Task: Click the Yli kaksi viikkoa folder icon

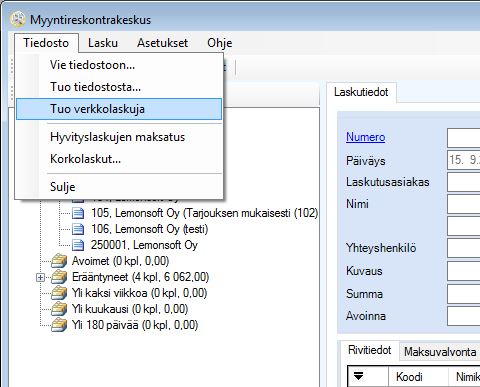Action: pos(59,293)
